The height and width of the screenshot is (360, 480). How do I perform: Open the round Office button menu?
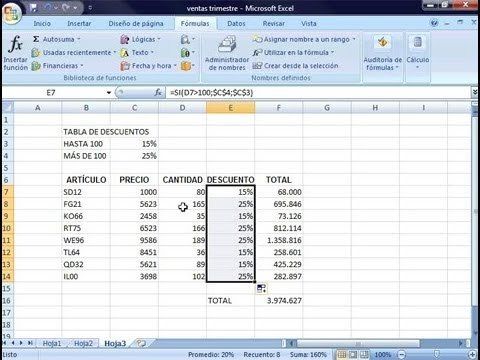pos(11,13)
